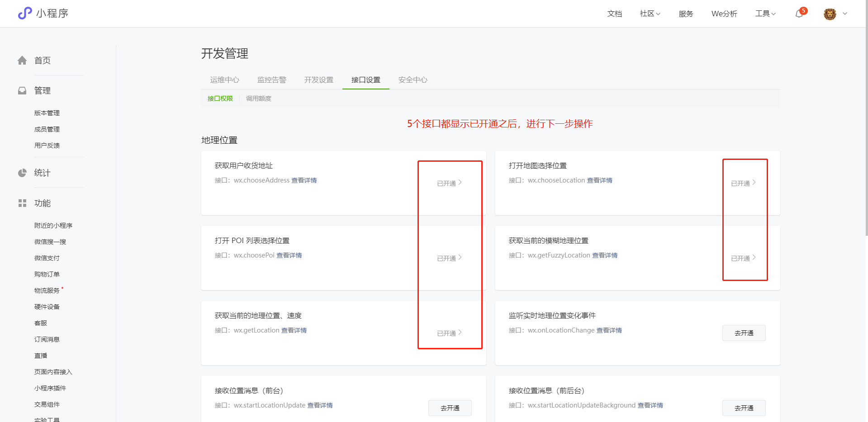Expand the 工具 dropdown menu
The height and width of the screenshot is (422, 868).
(765, 14)
